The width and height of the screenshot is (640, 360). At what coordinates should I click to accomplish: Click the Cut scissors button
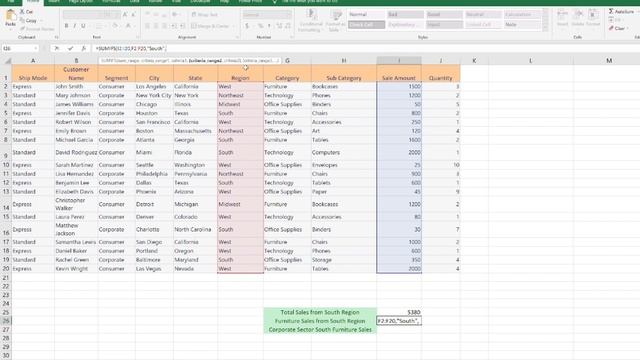(x=27, y=12)
